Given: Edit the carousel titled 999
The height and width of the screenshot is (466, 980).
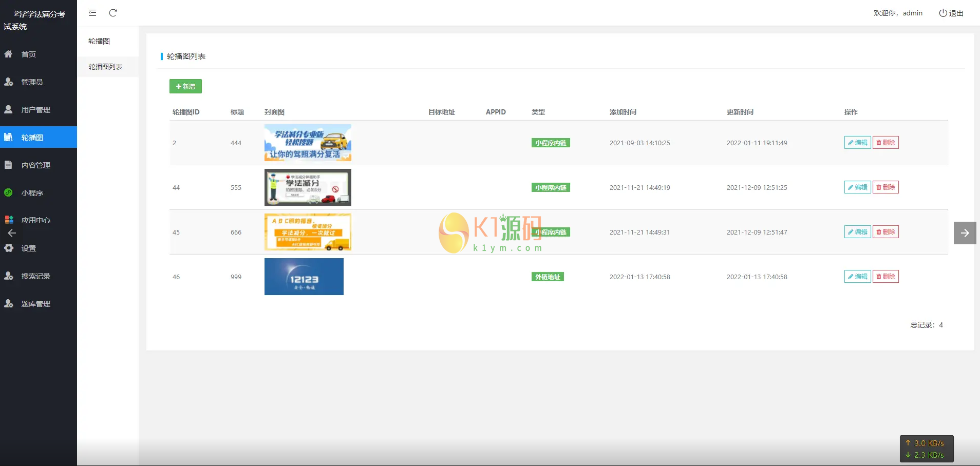Looking at the screenshot, I should pos(857,277).
